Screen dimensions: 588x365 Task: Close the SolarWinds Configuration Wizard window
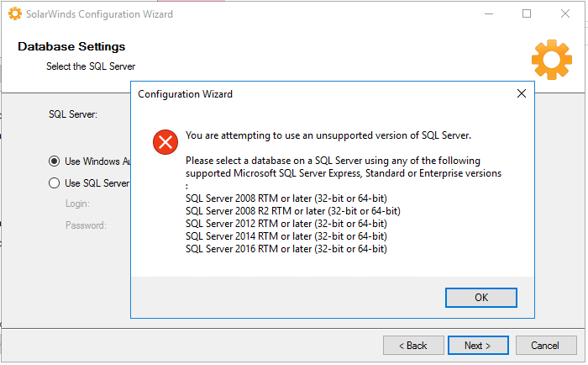565,13
